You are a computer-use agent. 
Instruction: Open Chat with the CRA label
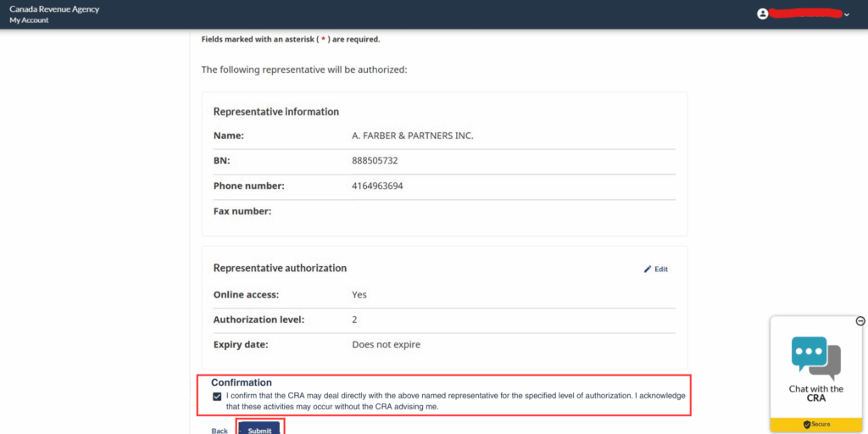[815, 393]
